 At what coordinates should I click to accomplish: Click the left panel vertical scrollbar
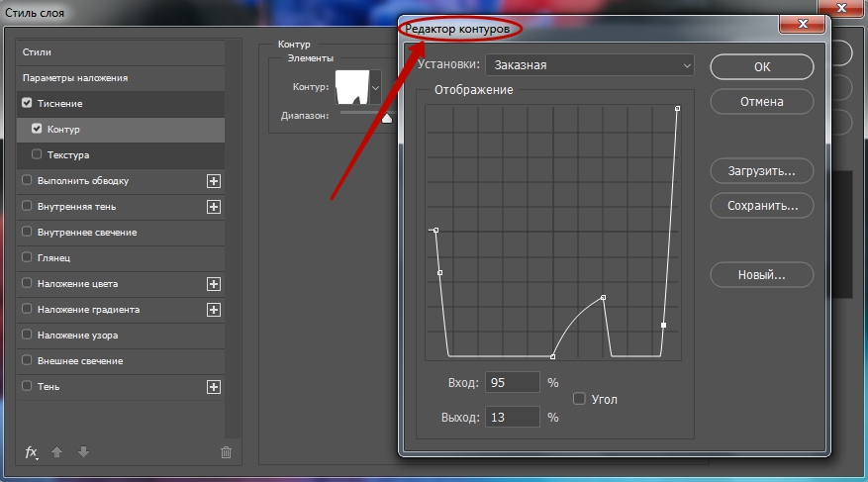pos(233,238)
